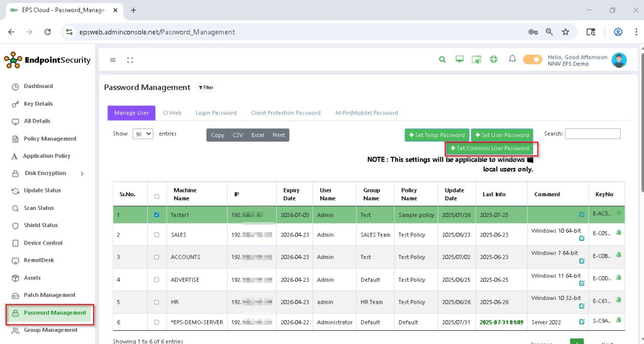This screenshot has width=644, height=344.
Task: Open the notifications bell
Action: tap(513, 59)
